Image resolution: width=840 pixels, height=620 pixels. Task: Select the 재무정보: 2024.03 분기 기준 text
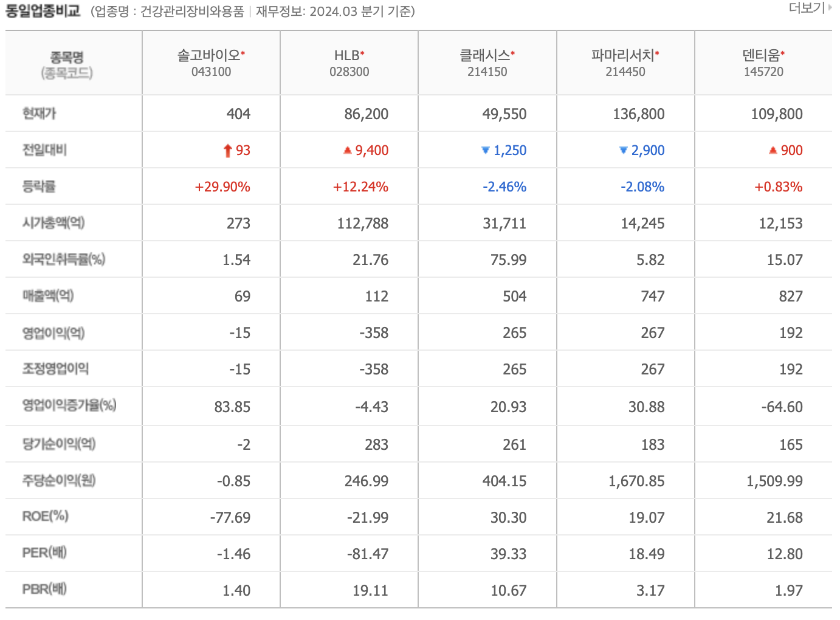(336, 12)
